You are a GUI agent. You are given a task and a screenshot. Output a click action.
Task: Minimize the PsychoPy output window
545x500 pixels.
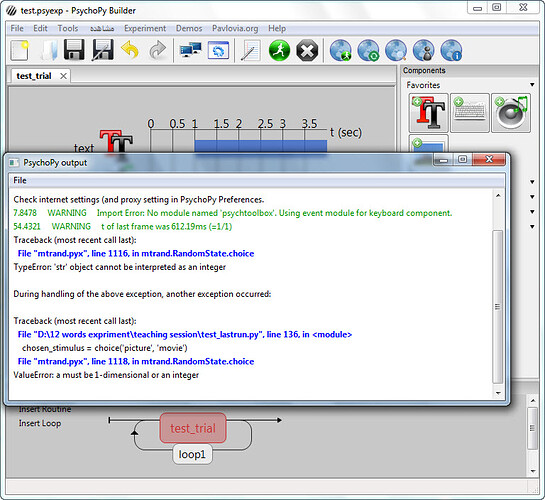point(443,159)
